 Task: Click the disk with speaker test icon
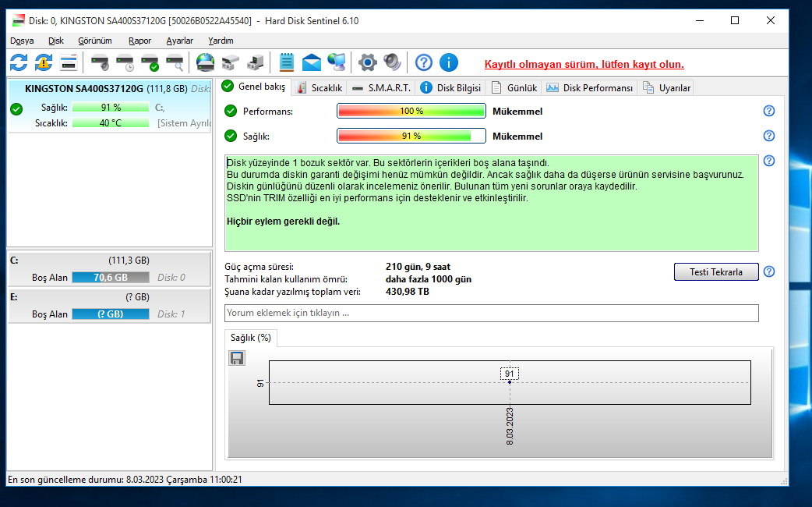[100, 62]
